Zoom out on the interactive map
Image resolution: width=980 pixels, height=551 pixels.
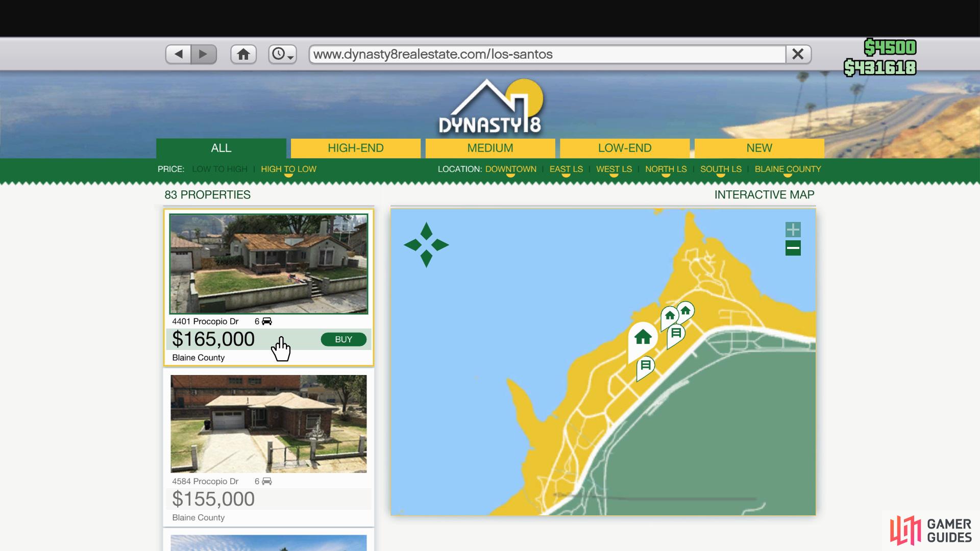(x=793, y=248)
